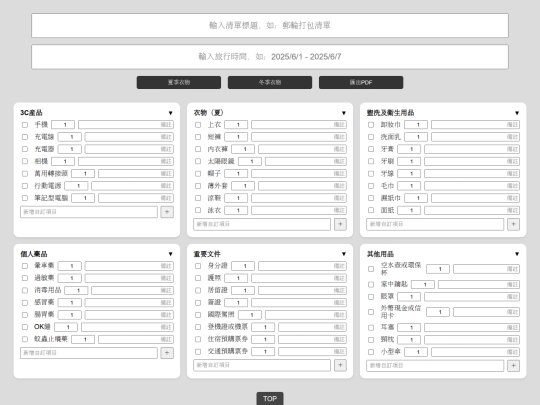Tick the 泳衣 checkbox

(198, 210)
